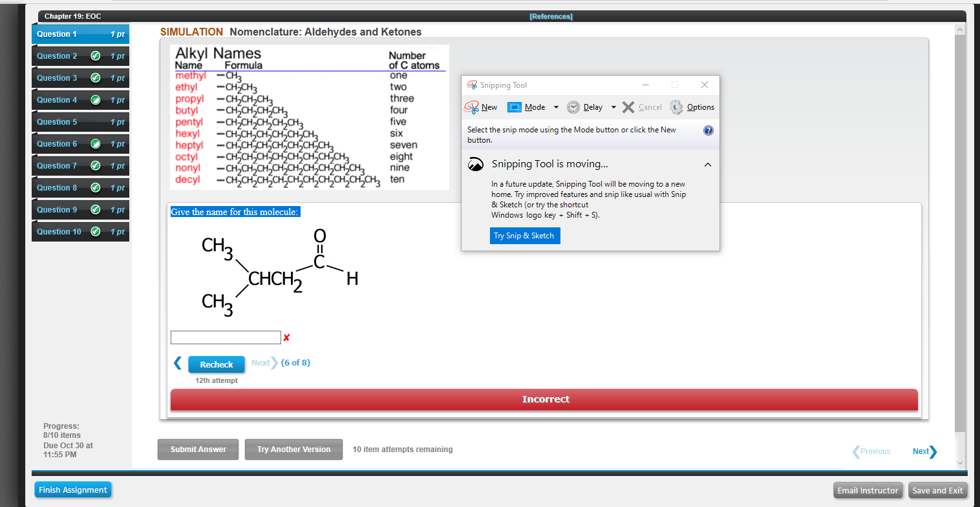
Task: Click the Delay clock button
Action: click(584, 107)
